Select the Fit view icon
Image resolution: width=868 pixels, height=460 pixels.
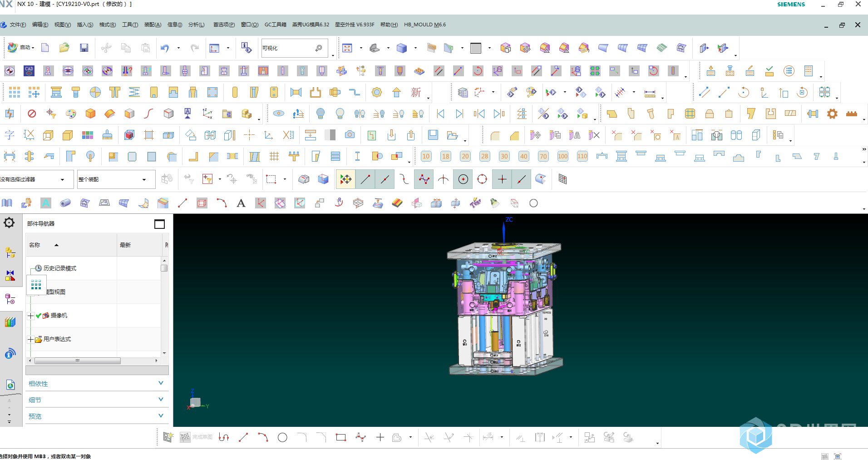click(347, 48)
